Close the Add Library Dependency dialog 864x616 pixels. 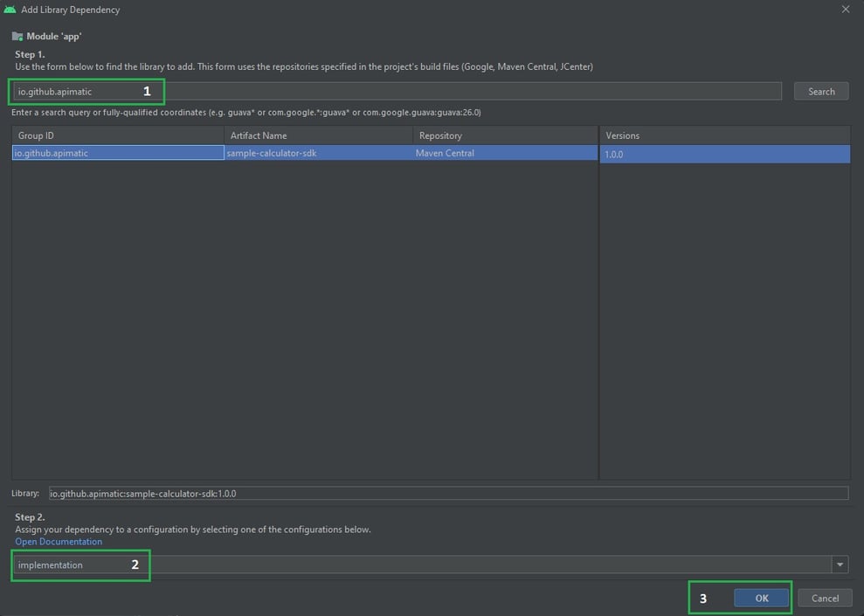point(844,9)
